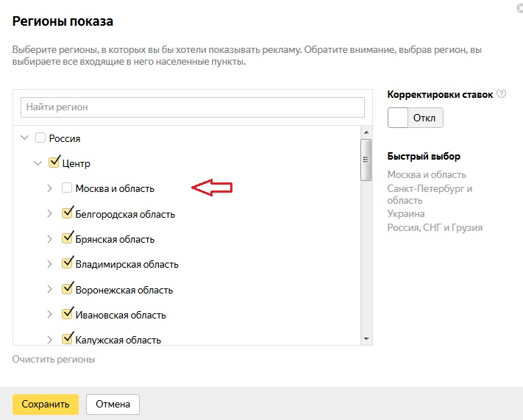Click Москва и область label in tree
This screenshot has height=420, width=523.
[115, 188]
